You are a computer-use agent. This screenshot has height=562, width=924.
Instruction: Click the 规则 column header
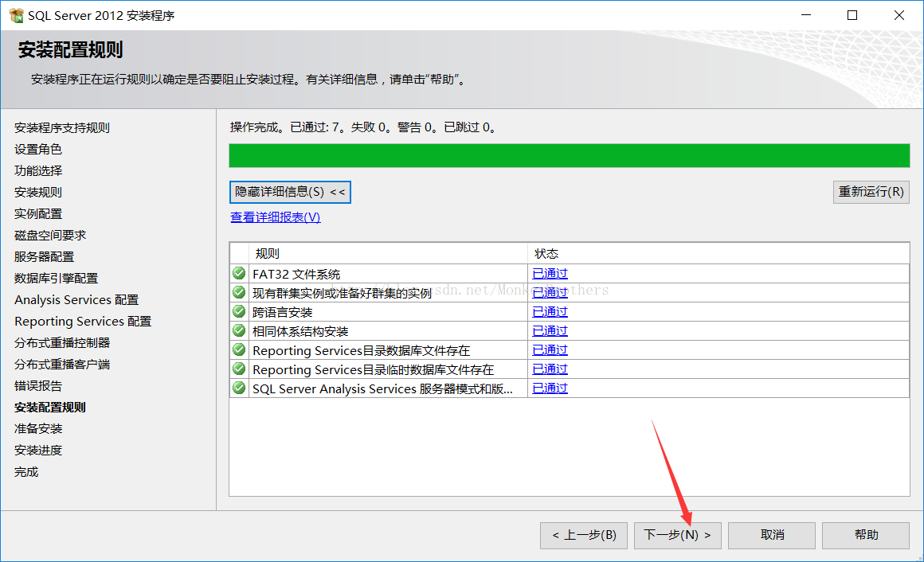(389, 254)
